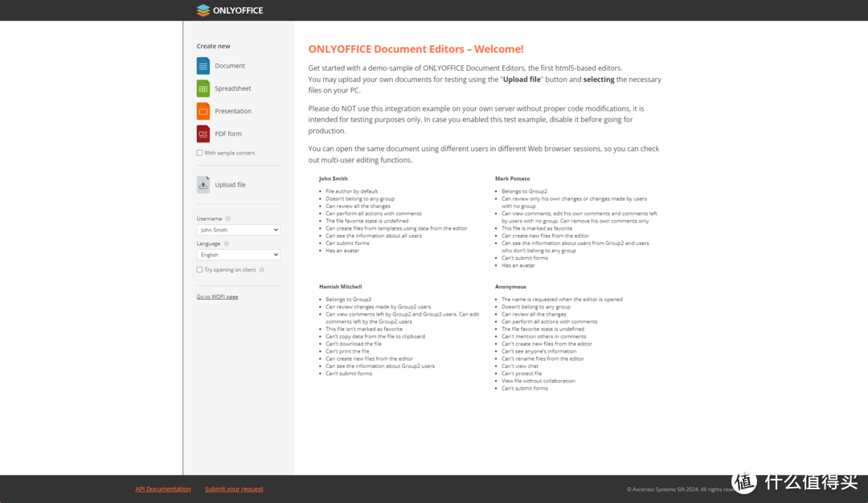The image size is (868, 503).
Task: Click 'Can't mention others in comments' bullet
Action: pos(543,337)
